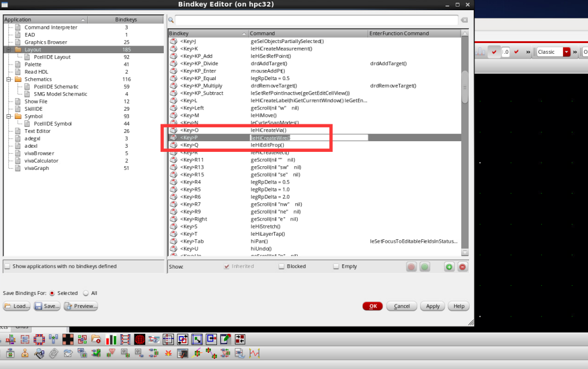Enable Show applications with no bindkeys defined
Image resolution: width=588 pixels, height=369 pixels.
point(7,266)
